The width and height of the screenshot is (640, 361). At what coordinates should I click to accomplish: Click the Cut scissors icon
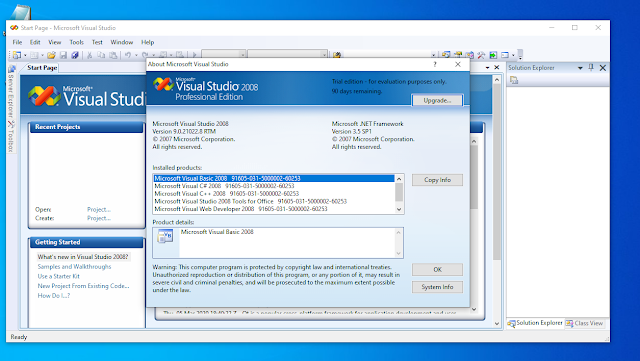coord(89,55)
